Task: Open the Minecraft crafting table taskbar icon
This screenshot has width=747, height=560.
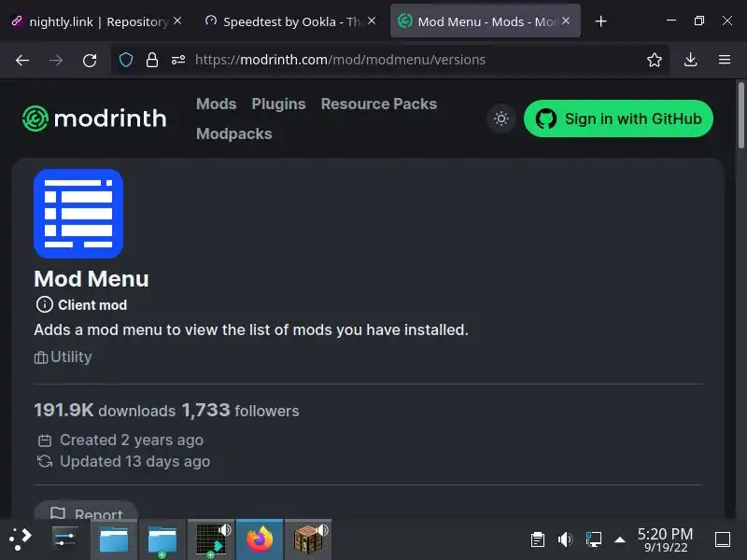Action: [x=309, y=539]
